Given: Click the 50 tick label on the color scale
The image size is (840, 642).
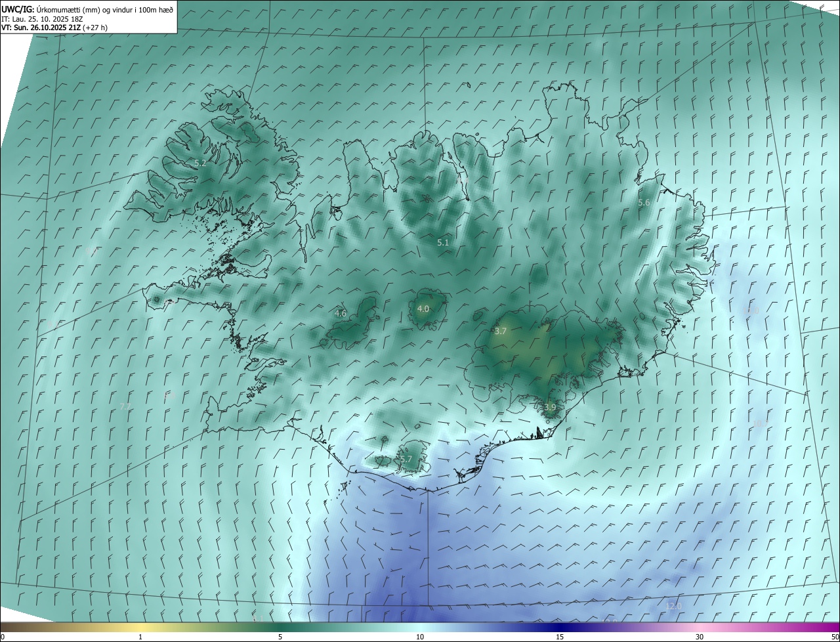Looking at the screenshot, I should (835, 637).
